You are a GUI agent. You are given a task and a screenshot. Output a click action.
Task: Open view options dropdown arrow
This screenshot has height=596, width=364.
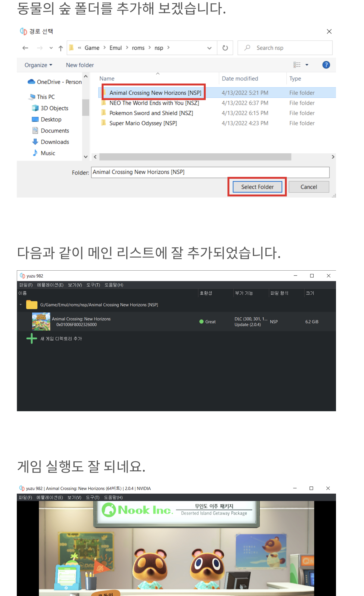pyautogui.click(x=307, y=65)
